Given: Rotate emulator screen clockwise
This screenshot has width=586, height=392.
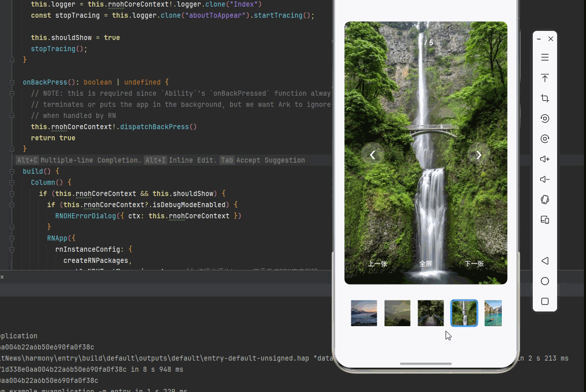Looking at the screenshot, I should coord(545,139).
